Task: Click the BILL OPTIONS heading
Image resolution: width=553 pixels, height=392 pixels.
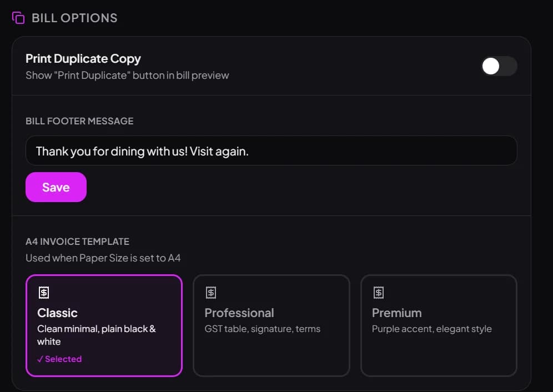Action: (x=74, y=18)
